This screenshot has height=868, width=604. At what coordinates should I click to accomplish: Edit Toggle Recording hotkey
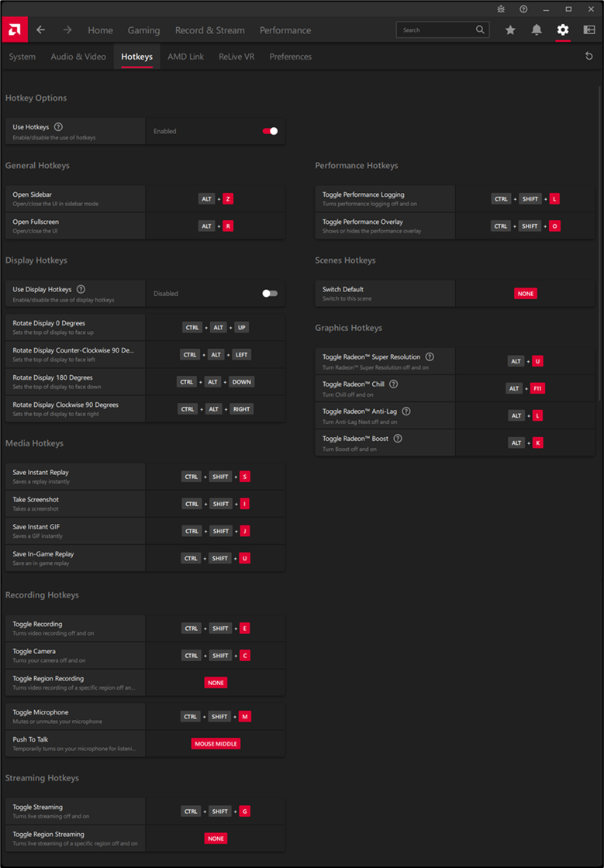pyautogui.click(x=216, y=629)
